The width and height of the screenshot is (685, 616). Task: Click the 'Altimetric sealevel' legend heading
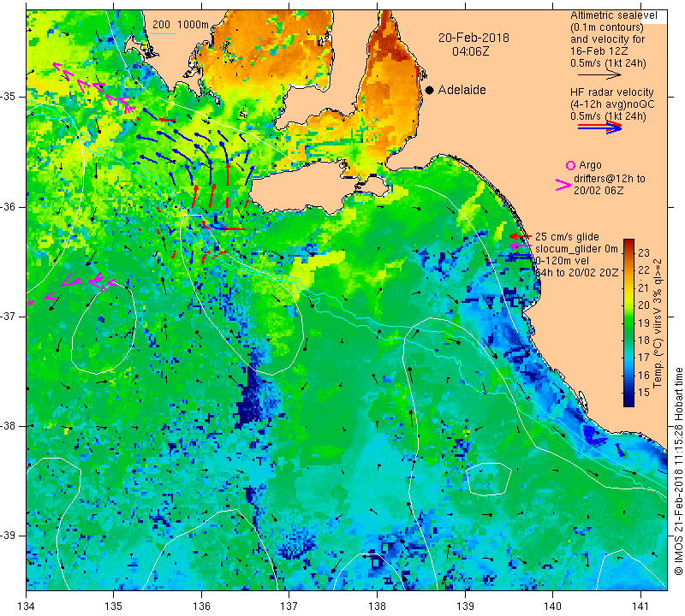(613, 15)
